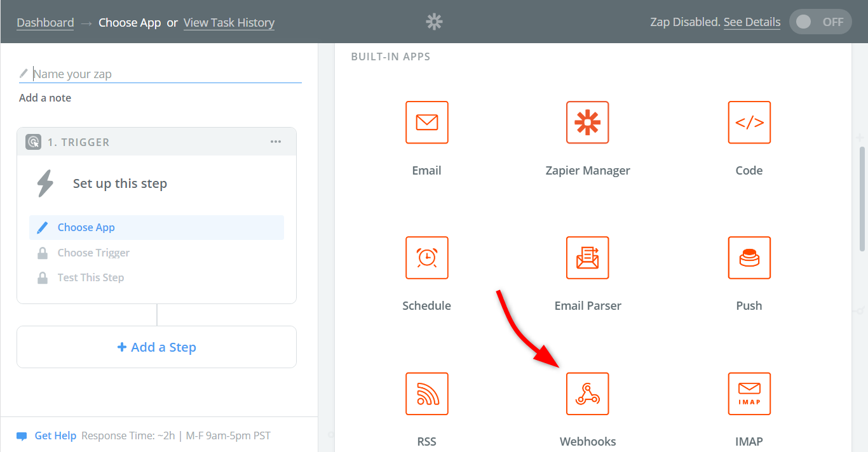Click the Response Time support hours text

176,436
